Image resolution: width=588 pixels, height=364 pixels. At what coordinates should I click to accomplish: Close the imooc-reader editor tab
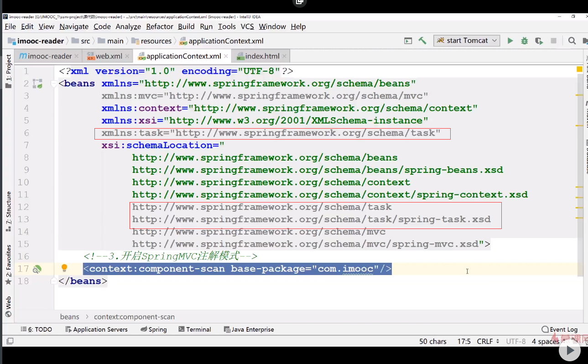(77, 57)
